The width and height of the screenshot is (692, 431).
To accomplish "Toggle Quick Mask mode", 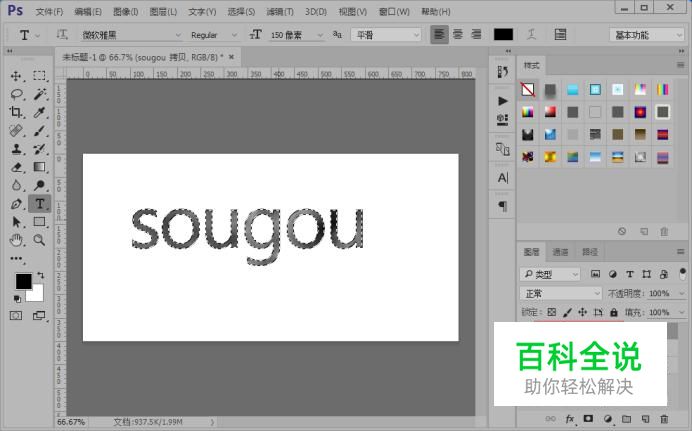I will click(16, 316).
